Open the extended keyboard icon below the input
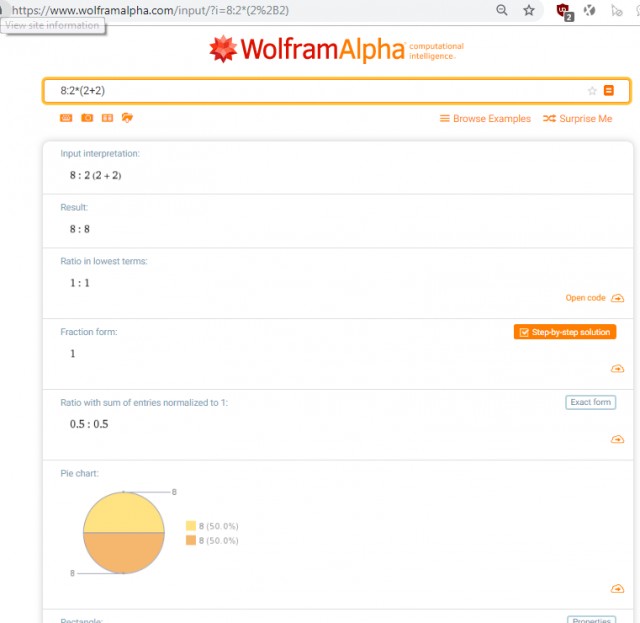640x623 pixels. tap(66, 118)
